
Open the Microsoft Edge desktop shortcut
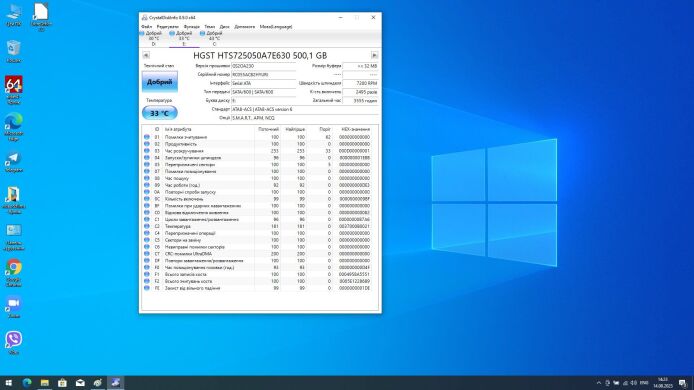point(14,127)
